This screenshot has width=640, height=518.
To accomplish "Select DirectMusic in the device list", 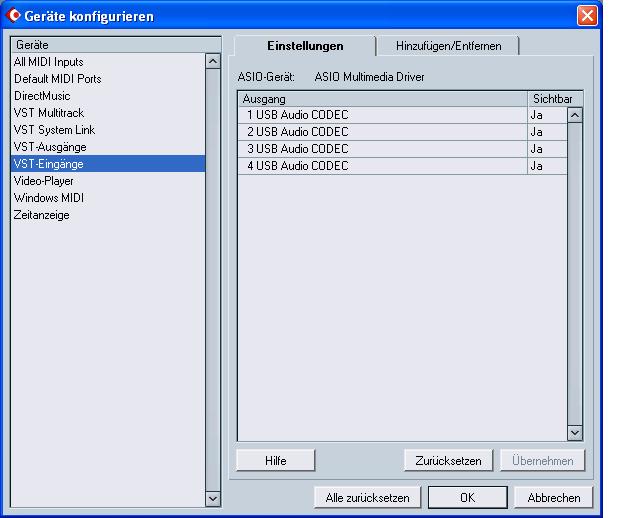I will click(108, 96).
